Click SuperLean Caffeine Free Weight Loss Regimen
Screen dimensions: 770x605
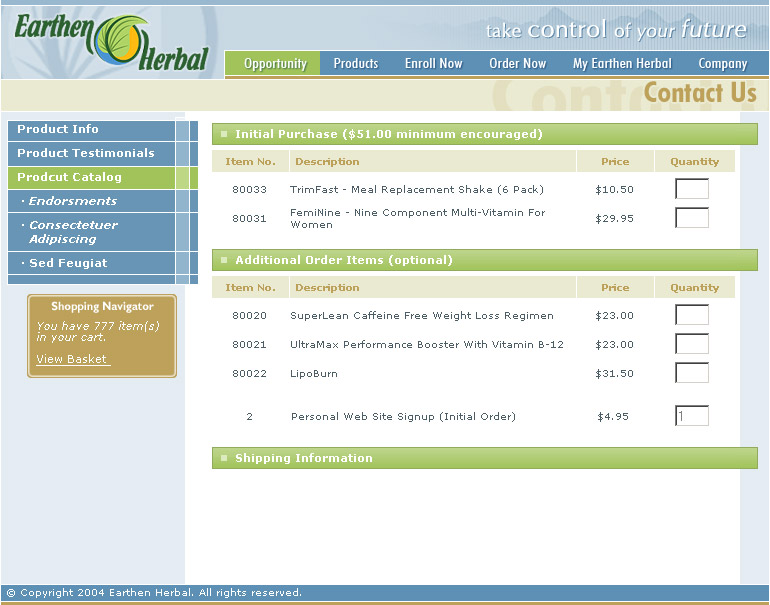[x=422, y=315]
